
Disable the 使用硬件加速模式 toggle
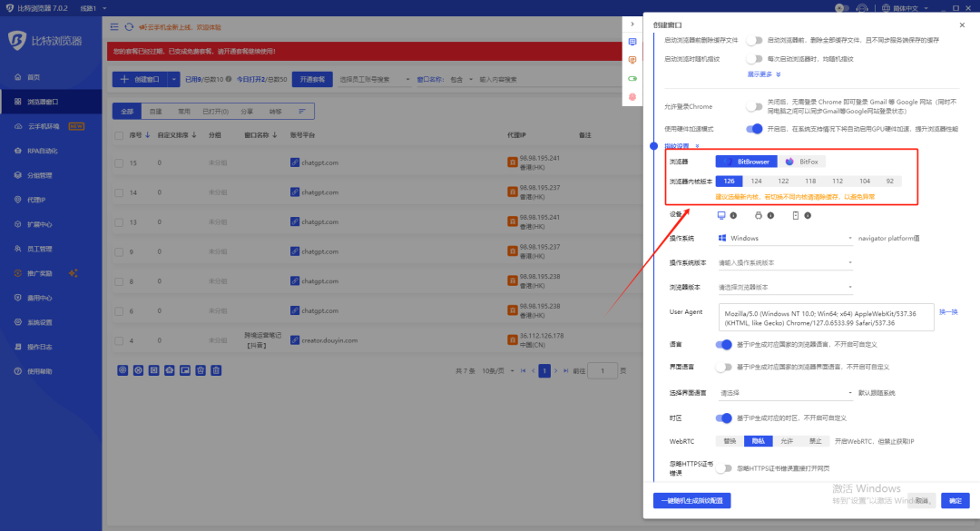coord(753,129)
